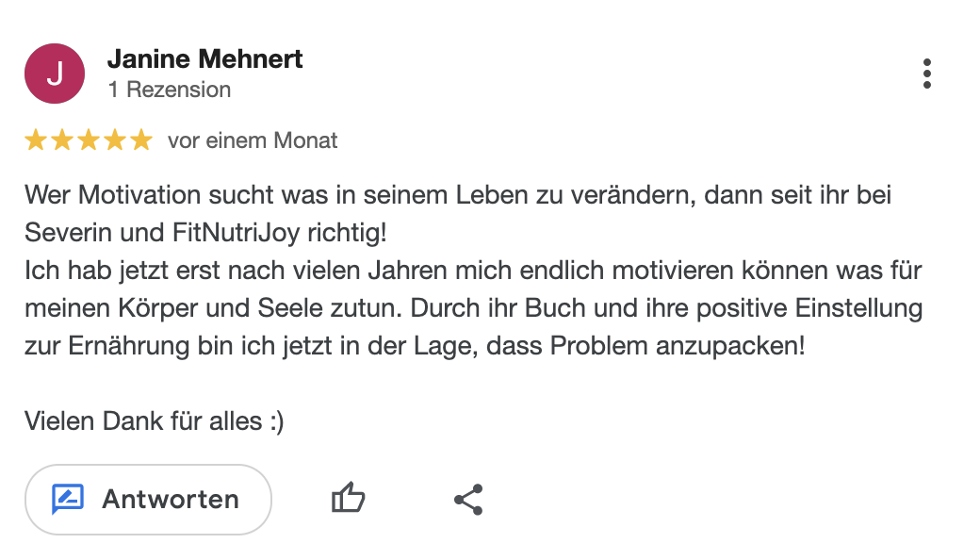Image resolution: width=980 pixels, height=560 pixels.
Task: Click the "Vielen Dank für alles :)" line
Action: point(154,420)
